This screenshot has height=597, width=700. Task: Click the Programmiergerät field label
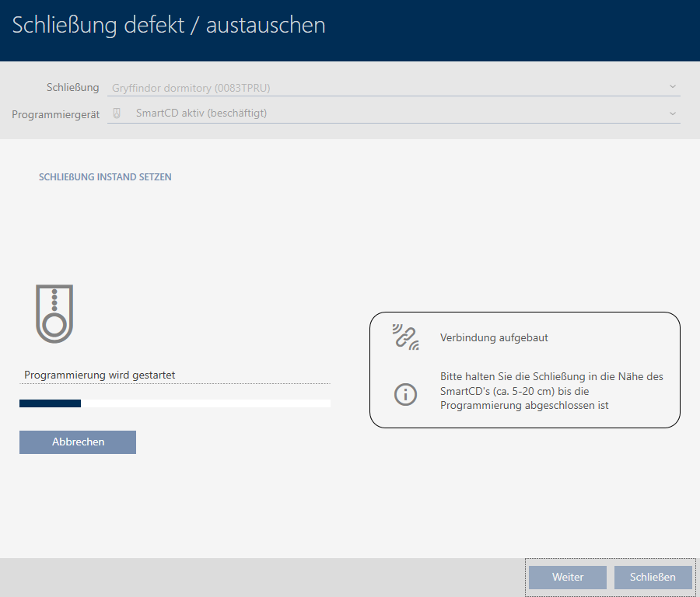(56, 114)
